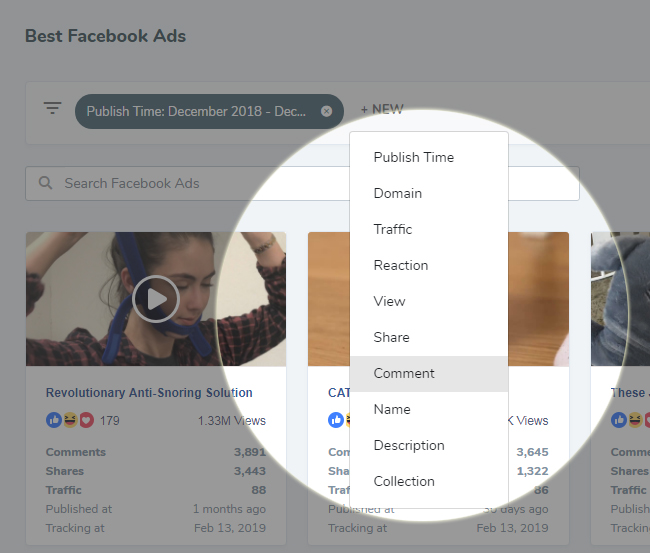The height and width of the screenshot is (553, 650).
Task: Click the 88 traffic value
Action: (258, 490)
